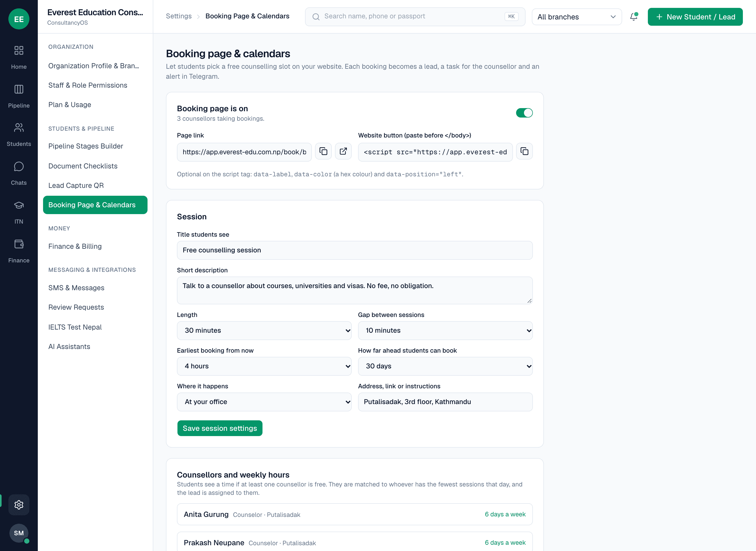
Task: Open IELTS Test Nepal integration
Action: tap(95, 327)
